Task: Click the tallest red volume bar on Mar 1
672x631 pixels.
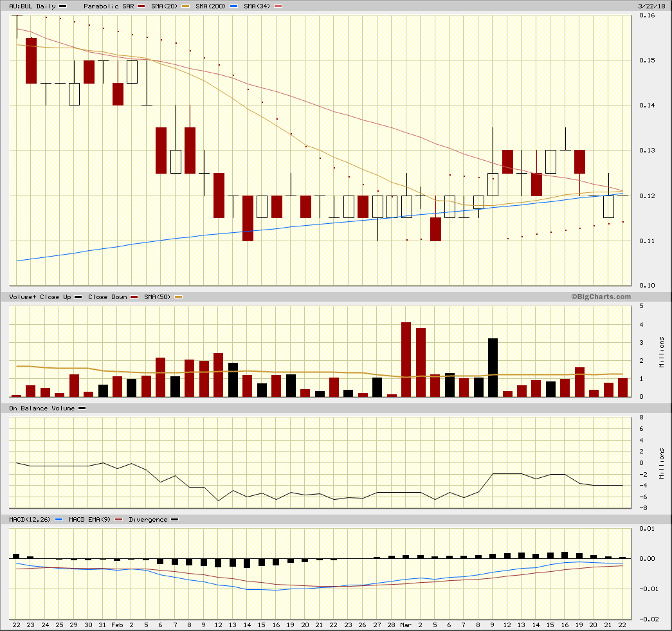Action: pos(406,360)
